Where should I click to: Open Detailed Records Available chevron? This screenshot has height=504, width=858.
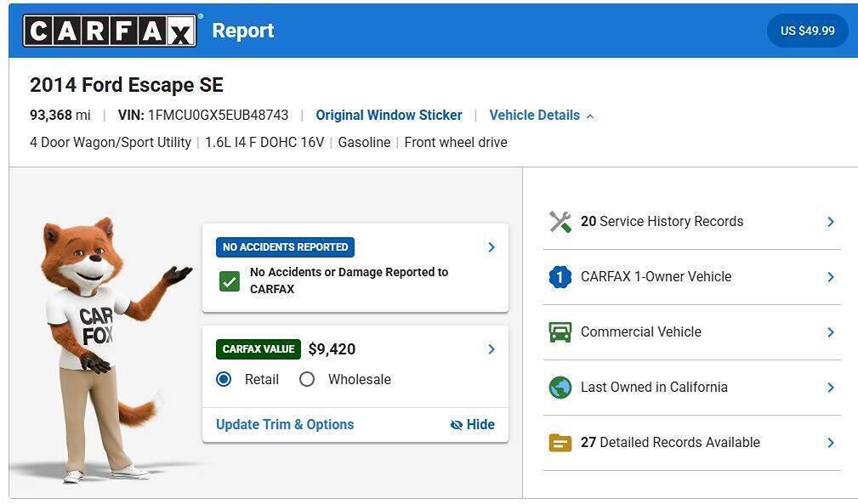pyautogui.click(x=831, y=443)
